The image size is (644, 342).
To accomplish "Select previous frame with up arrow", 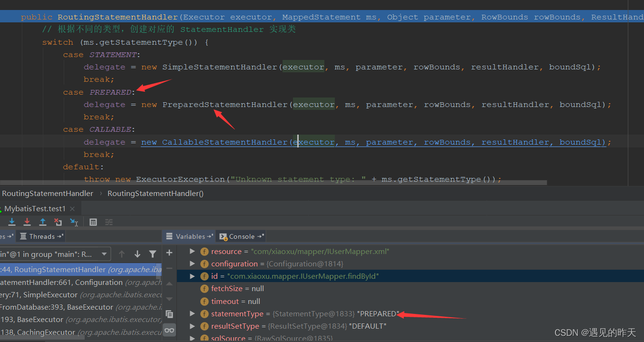I will [x=122, y=254].
